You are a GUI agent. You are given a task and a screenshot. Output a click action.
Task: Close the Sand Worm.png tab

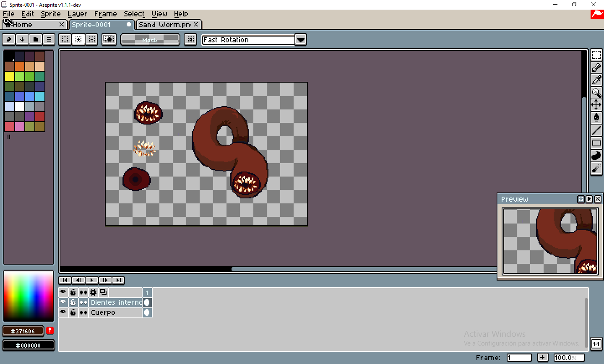pos(196,25)
